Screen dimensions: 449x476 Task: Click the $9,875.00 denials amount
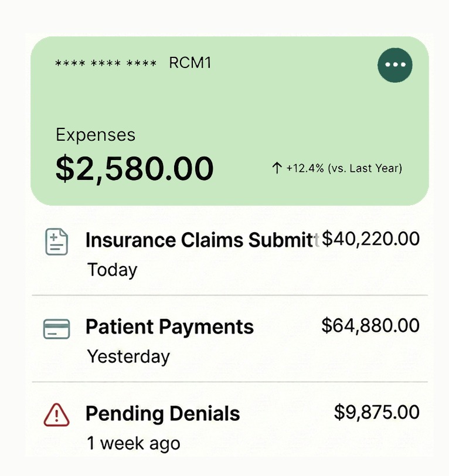coord(377,412)
